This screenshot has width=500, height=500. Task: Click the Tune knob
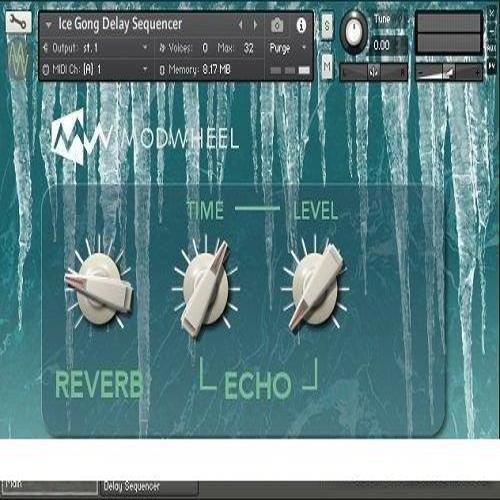(x=354, y=32)
